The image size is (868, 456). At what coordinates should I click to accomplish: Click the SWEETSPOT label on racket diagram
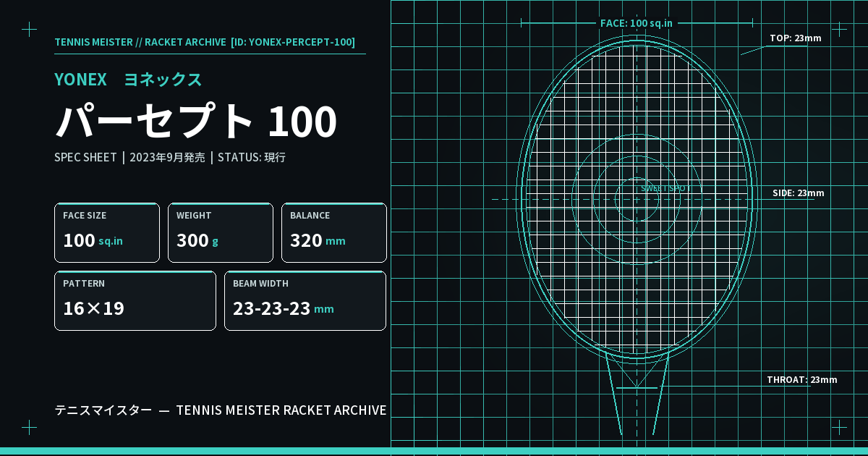point(665,188)
